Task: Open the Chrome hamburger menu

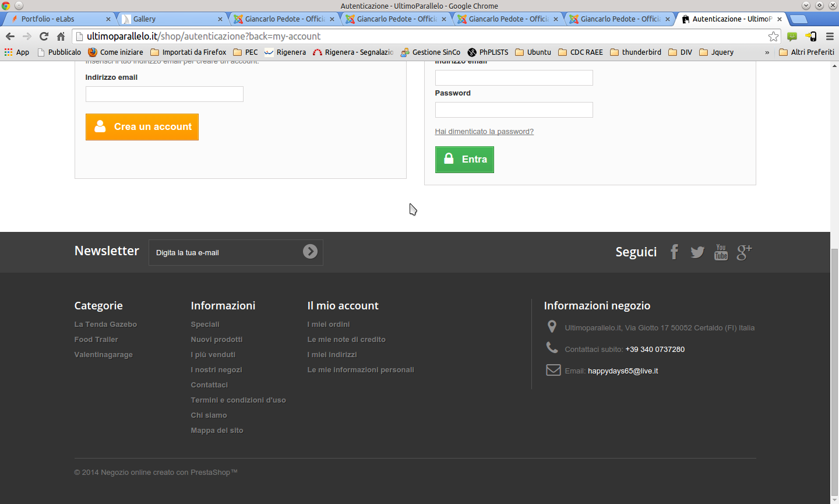Action: pos(830,36)
